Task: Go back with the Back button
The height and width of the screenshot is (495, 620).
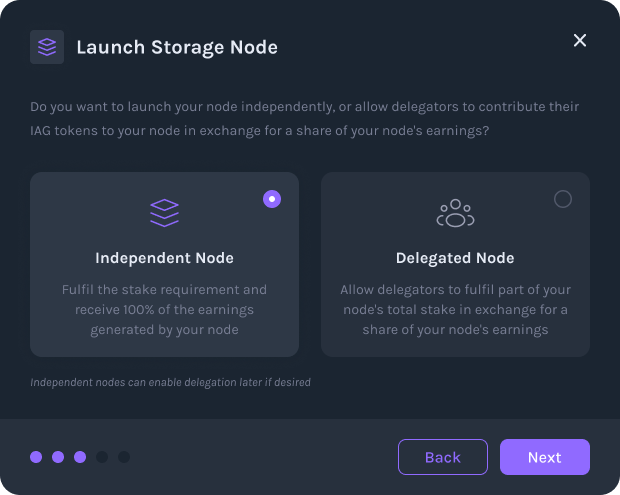Action: pos(442,457)
